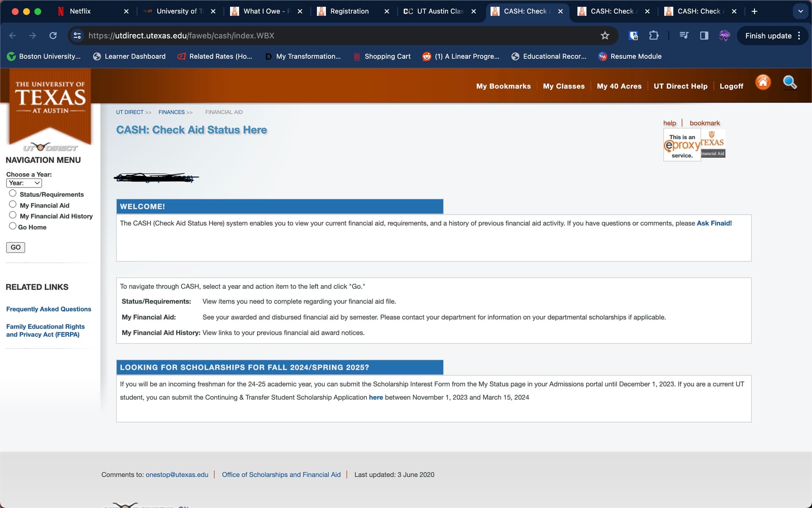The height and width of the screenshot is (508, 812).
Task: Switch to the Registration tab
Action: pyautogui.click(x=349, y=11)
